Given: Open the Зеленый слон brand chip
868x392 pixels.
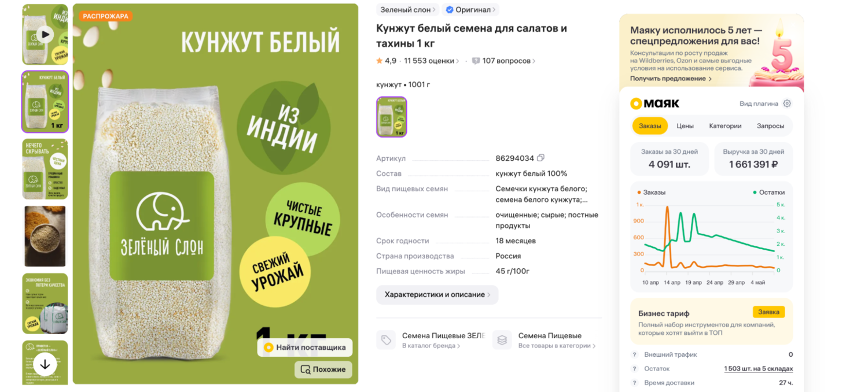Looking at the screenshot, I should (x=408, y=10).
